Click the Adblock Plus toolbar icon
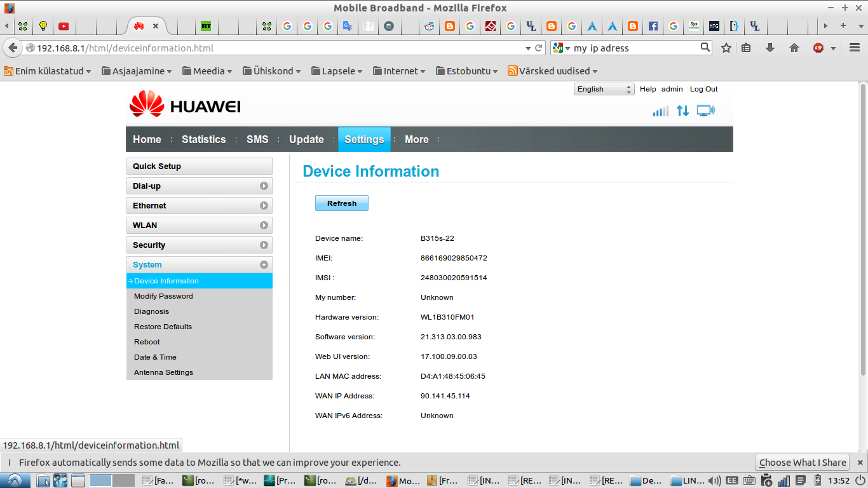This screenshot has height=488, width=868. [x=818, y=48]
